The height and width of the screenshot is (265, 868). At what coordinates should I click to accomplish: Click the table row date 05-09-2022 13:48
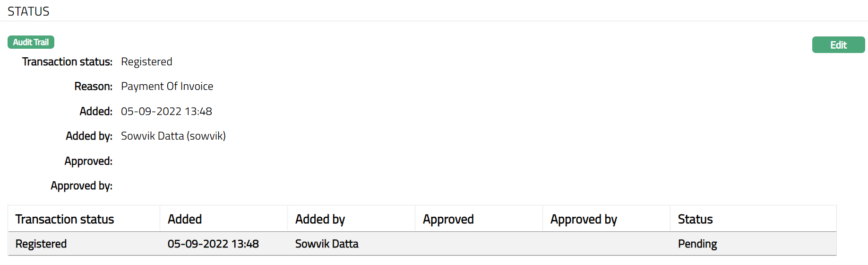pyautogui.click(x=213, y=244)
